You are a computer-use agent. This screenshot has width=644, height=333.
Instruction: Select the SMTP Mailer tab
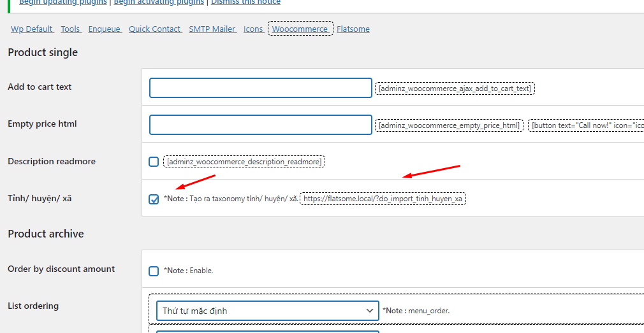click(x=212, y=29)
